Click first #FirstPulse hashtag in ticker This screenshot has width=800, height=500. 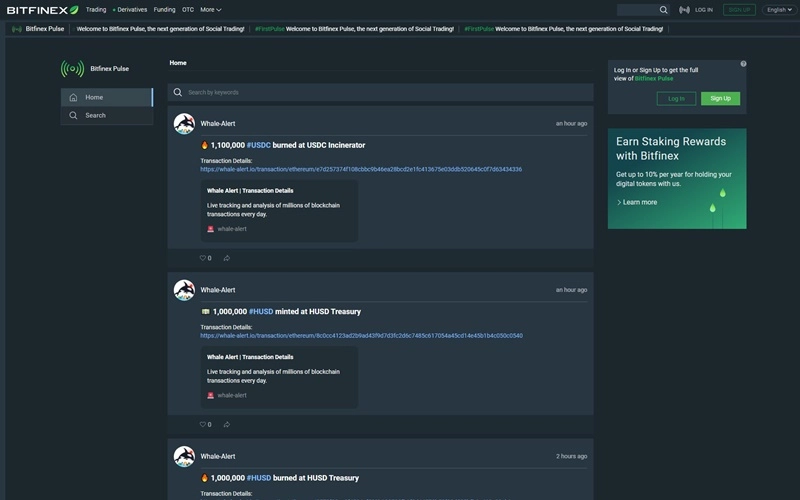tap(269, 29)
